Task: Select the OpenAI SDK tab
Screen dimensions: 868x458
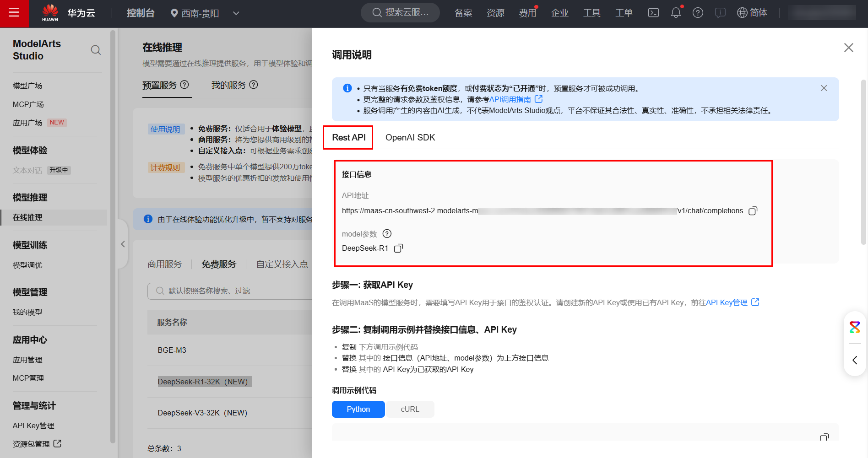Action: pos(410,137)
